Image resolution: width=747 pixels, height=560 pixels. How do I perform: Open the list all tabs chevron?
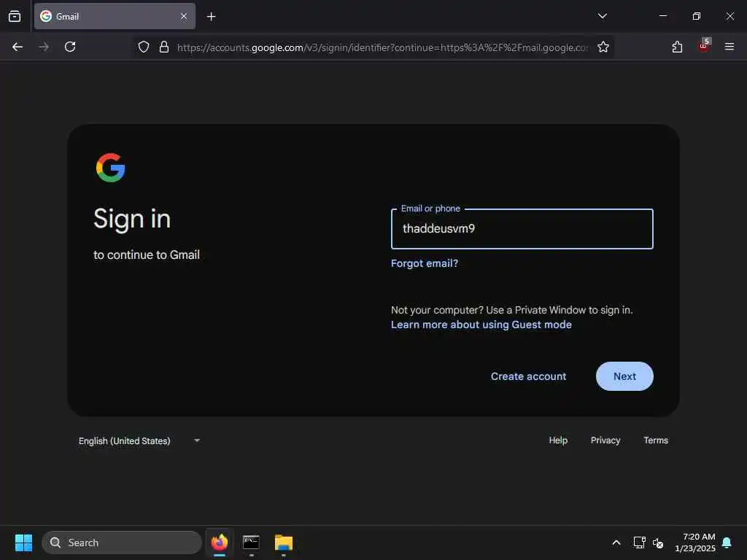click(x=602, y=16)
